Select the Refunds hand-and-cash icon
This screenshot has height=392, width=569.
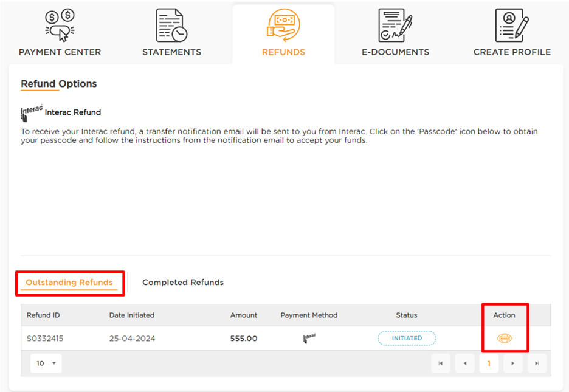pyautogui.click(x=283, y=26)
